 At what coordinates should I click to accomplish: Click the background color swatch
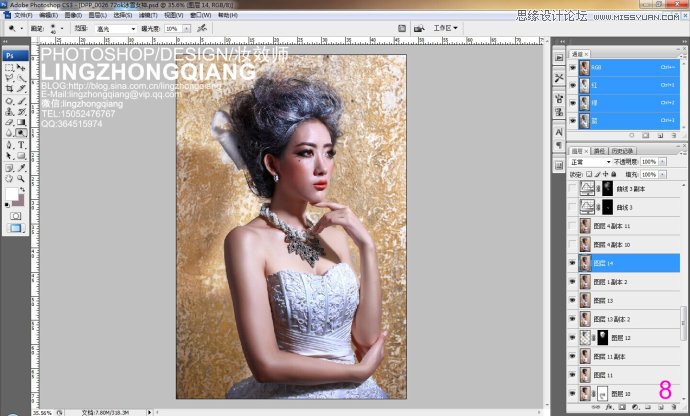point(19,201)
